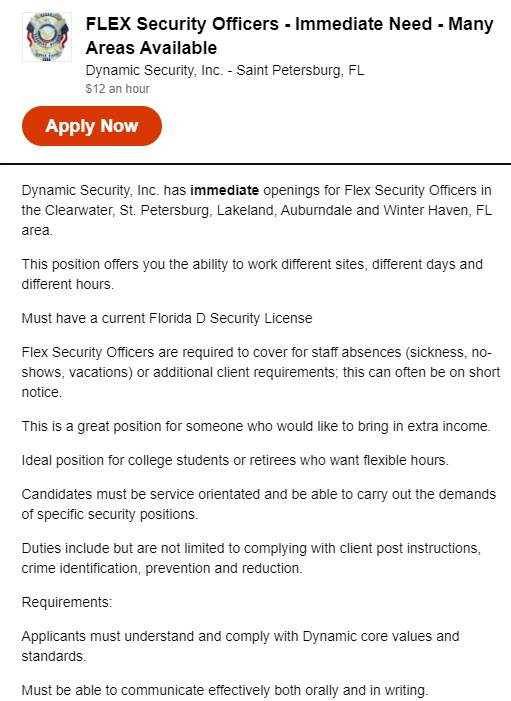Click the paragraph listing Clearwater and Lakeland
This screenshot has width=511, height=701.
point(257,210)
